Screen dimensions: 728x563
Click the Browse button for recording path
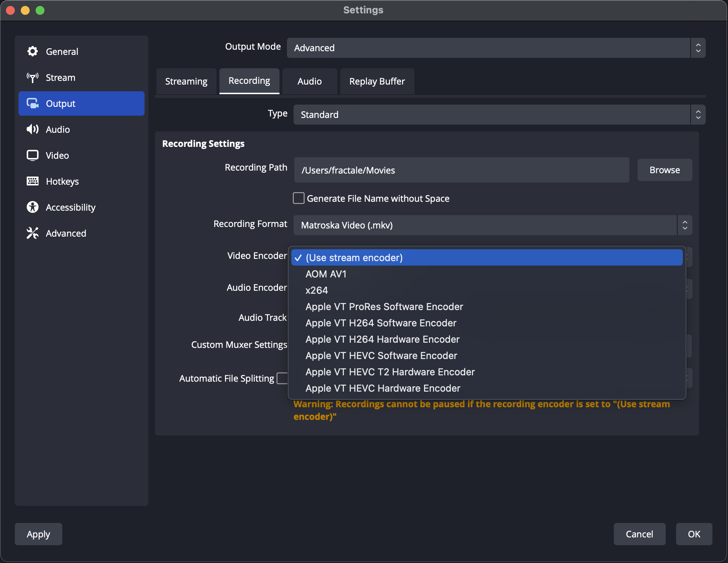664,170
